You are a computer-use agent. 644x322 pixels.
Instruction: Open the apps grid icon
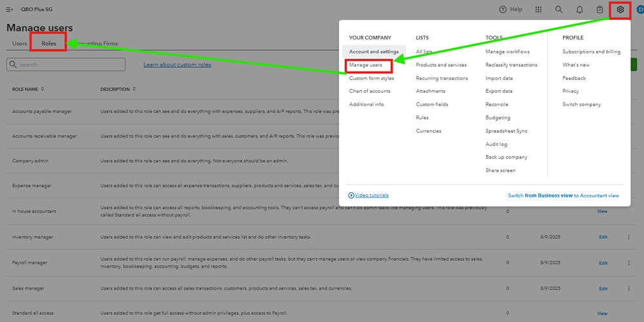(x=538, y=10)
